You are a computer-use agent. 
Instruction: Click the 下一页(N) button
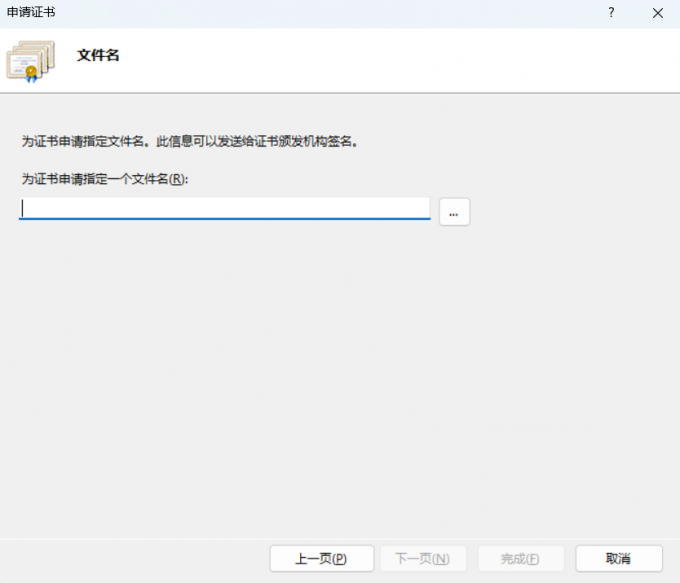click(x=423, y=558)
